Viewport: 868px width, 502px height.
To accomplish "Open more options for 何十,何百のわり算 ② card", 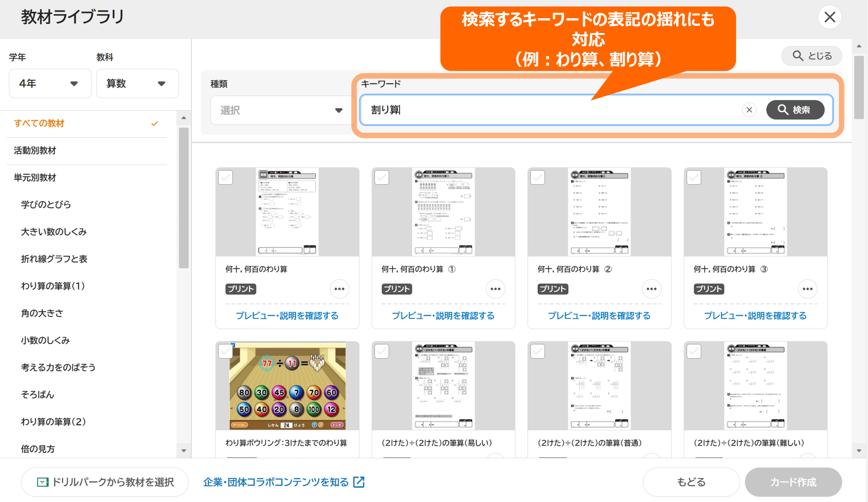I will pyautogui.click(x=651, y=289).
